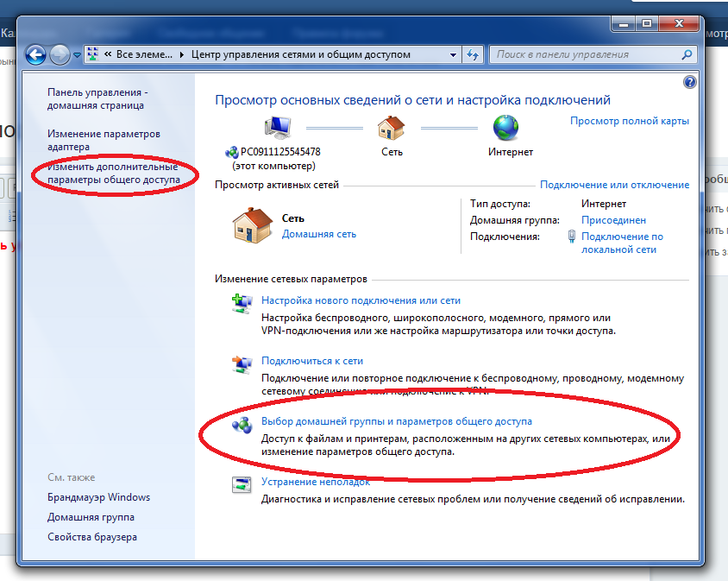Open "Брандмауэр Windows" in See also

pos(98,497)
